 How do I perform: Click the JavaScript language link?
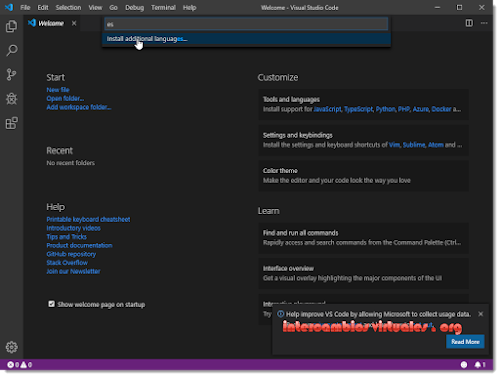tap(327, 109)
